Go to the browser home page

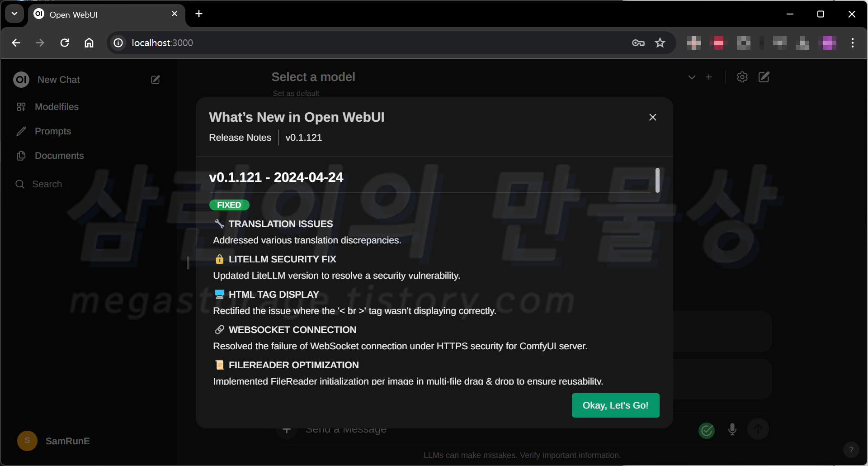(89, 43)
